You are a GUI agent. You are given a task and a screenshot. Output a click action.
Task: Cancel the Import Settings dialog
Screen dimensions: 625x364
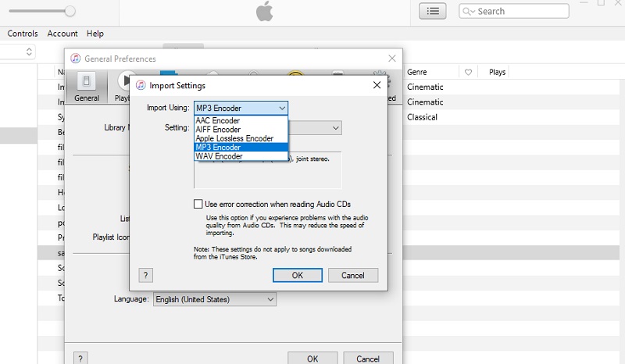point(353,275)
